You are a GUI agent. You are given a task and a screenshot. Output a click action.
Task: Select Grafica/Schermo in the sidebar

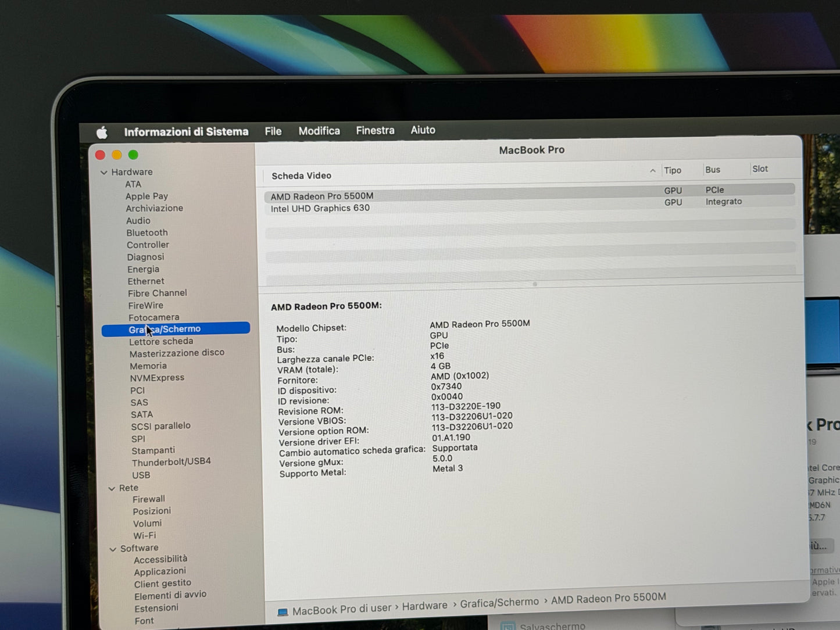(176, 329)
